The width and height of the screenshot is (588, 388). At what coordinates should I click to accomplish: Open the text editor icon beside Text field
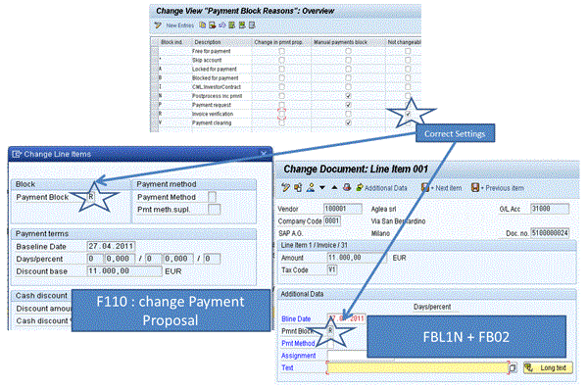click(x=513, y=367)
